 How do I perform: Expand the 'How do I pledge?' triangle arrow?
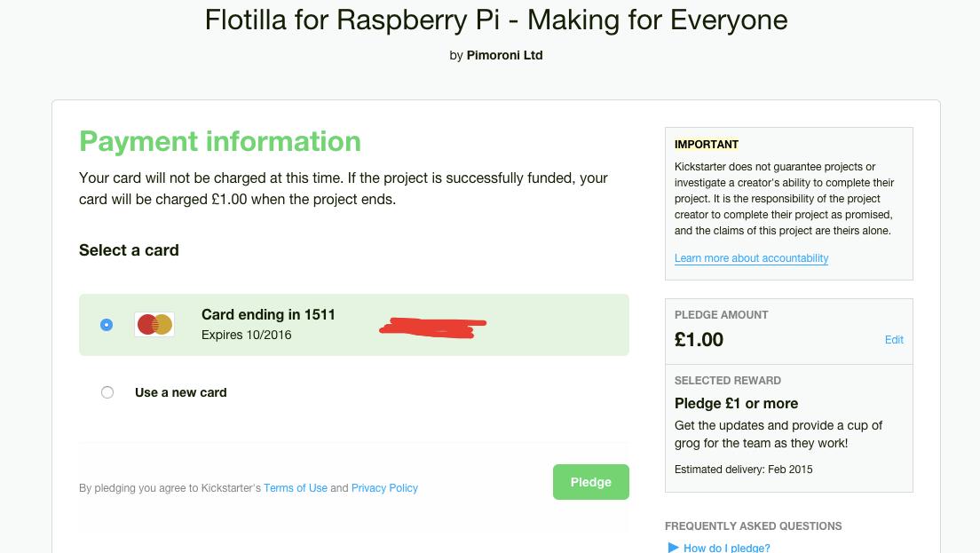coord(674,548)
